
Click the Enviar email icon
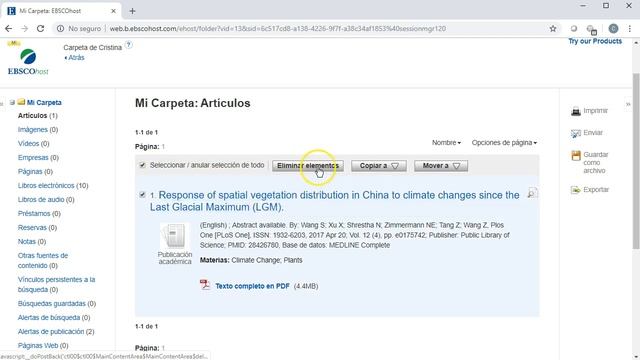[576, 133]
